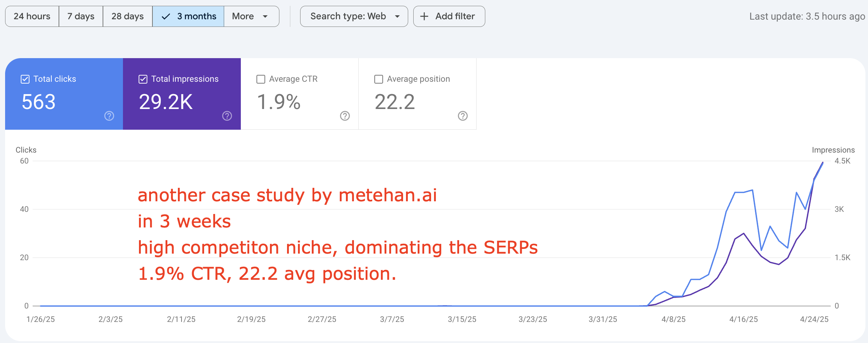Click the plus icon for Add filter
This screenshot has height=343, width=868.
click(x=424, y=16)
